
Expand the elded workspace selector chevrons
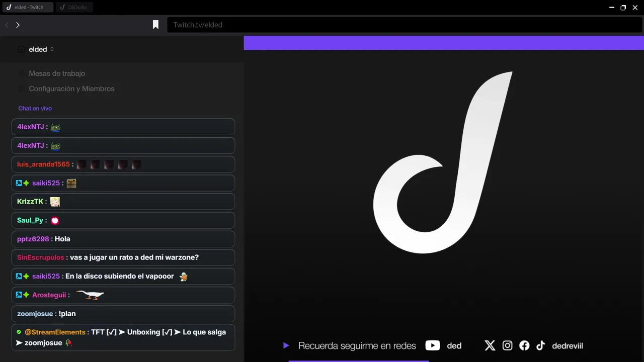click(52, 49)
